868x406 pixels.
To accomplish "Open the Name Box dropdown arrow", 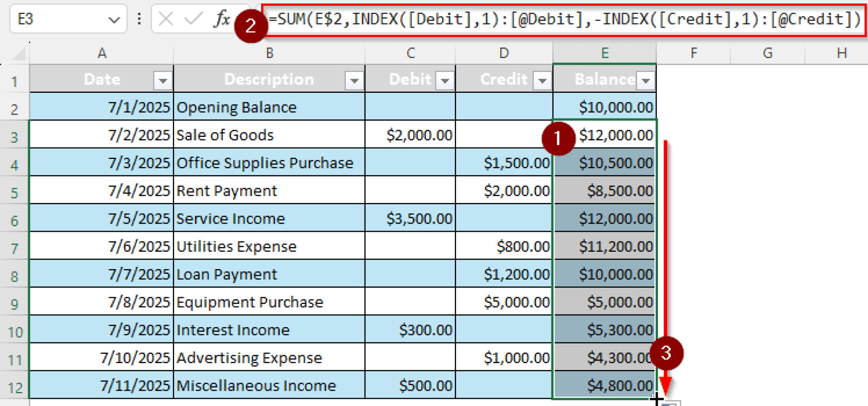I will pos(114,19).
